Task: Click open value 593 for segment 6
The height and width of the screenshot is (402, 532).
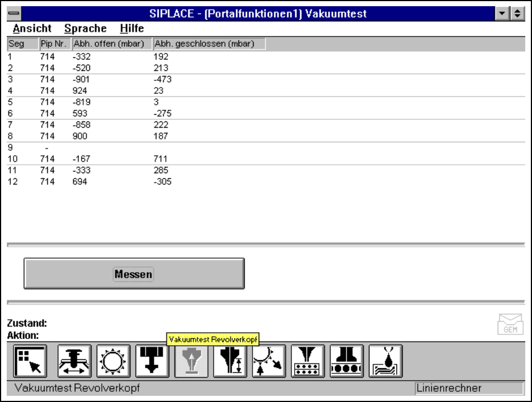Action: pos(80,114)
